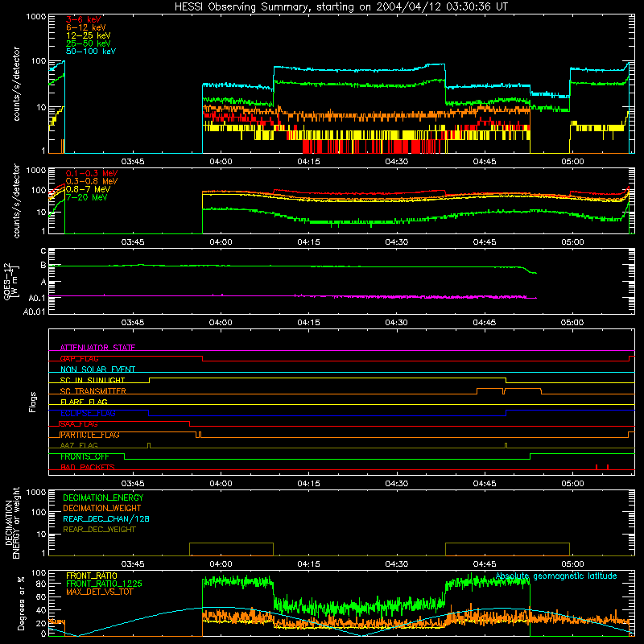Click the 'Absolute geomagnetic latitude' label
Screen dimensions: 644x644
click(556, 576)
